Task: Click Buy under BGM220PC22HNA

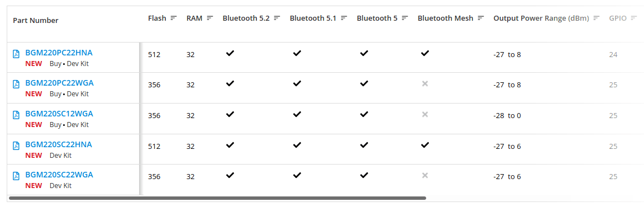Action: (x=55, y=64)
